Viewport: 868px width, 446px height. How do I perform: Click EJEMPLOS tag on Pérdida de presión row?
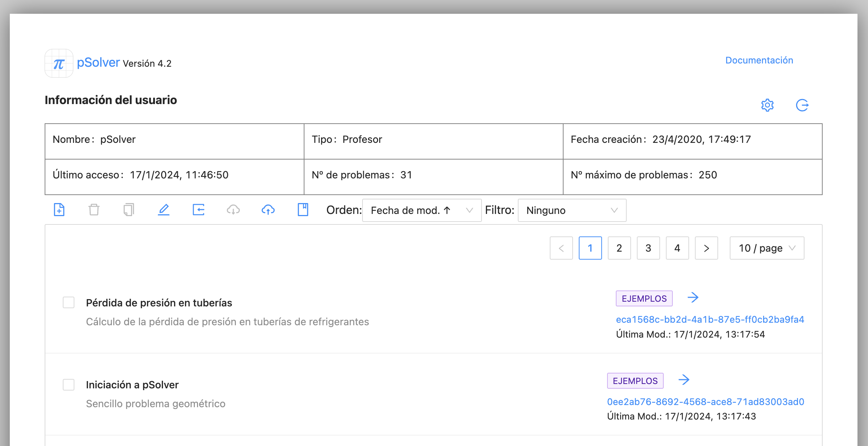(644, 298)
